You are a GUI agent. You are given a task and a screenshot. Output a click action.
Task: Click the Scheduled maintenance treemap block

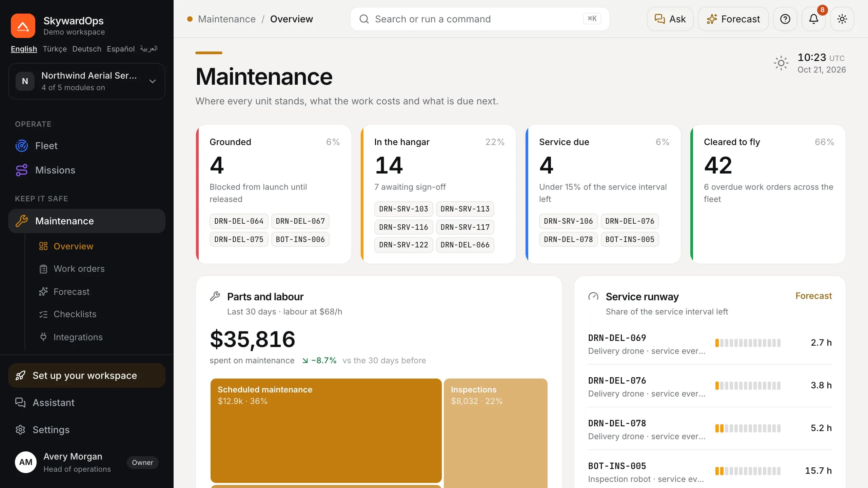tap(326, 430)
